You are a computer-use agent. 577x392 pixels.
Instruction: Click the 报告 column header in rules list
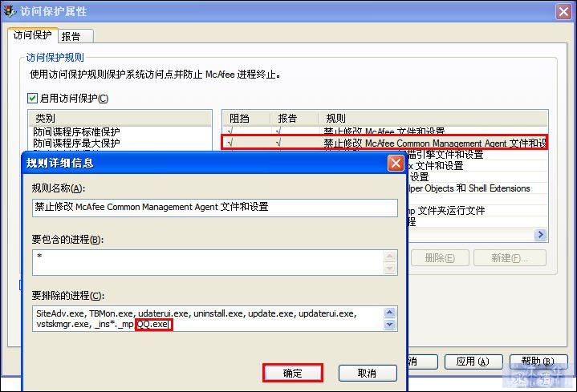pos(294,118)
